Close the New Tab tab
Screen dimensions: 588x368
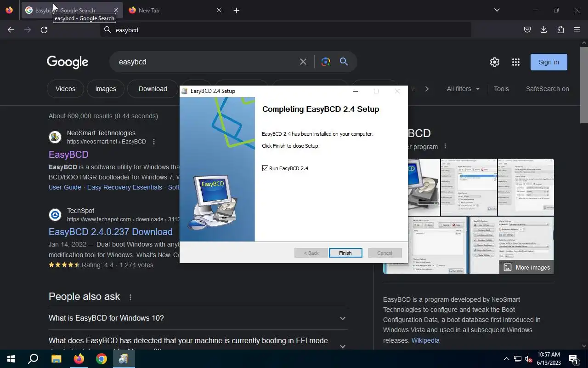click(219, 10)
